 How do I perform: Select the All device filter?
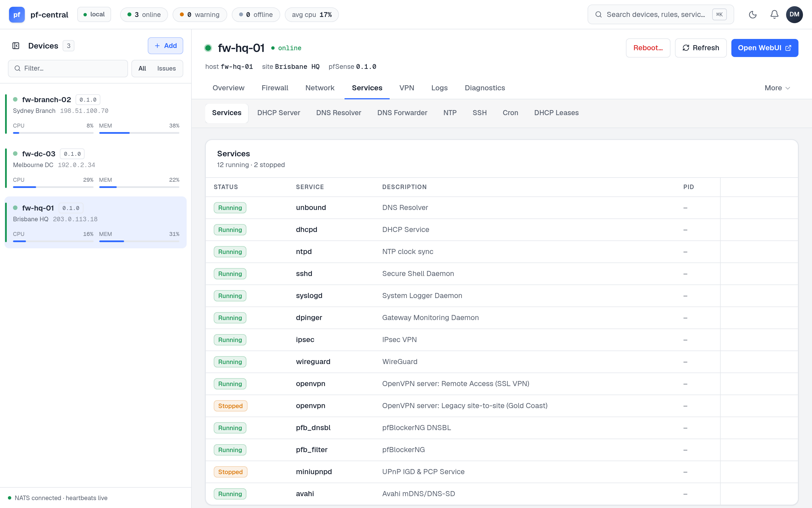(142, 68)
